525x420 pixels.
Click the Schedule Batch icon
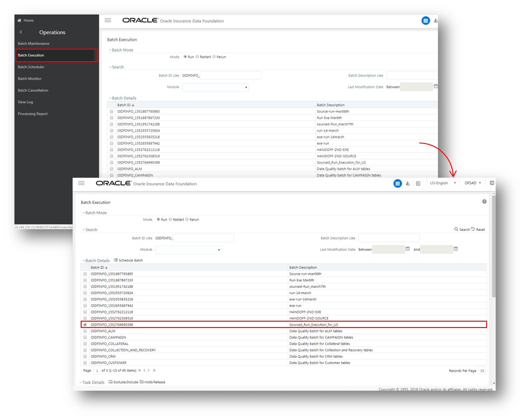[x=116, y=260]
